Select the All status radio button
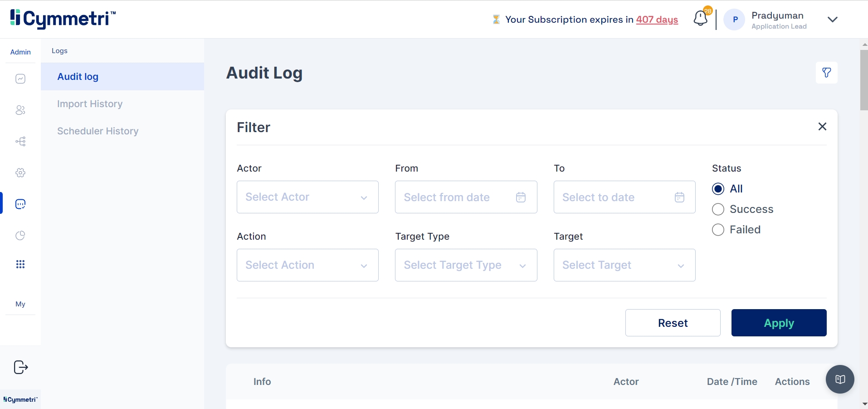868x409 pixels. pyautogui.click(x=718, y=189)
